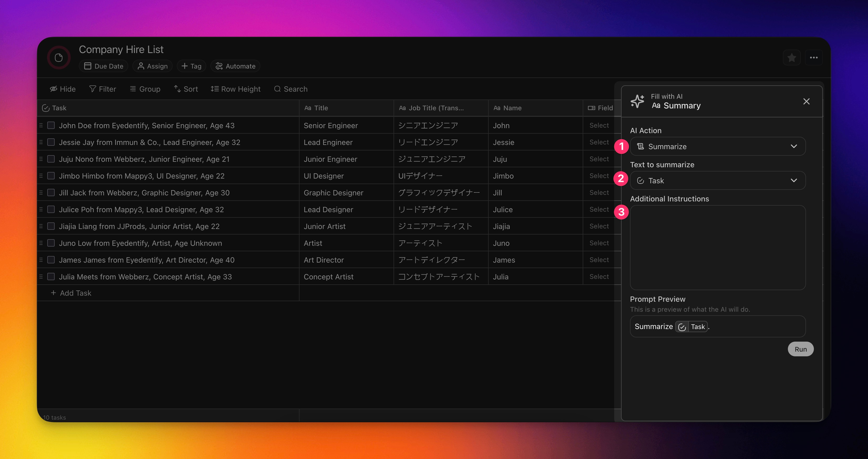Click the Sort arrows option
Viewport: 868px width, 459px height.
tap(186, 89)
